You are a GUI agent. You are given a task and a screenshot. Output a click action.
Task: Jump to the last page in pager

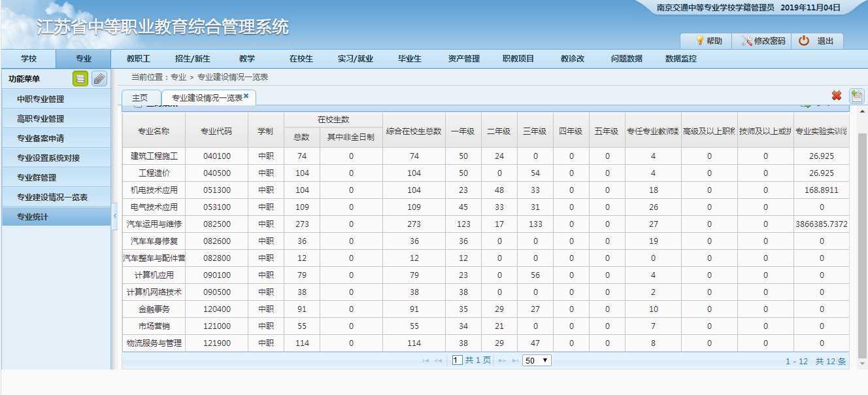tap(515, 360)
